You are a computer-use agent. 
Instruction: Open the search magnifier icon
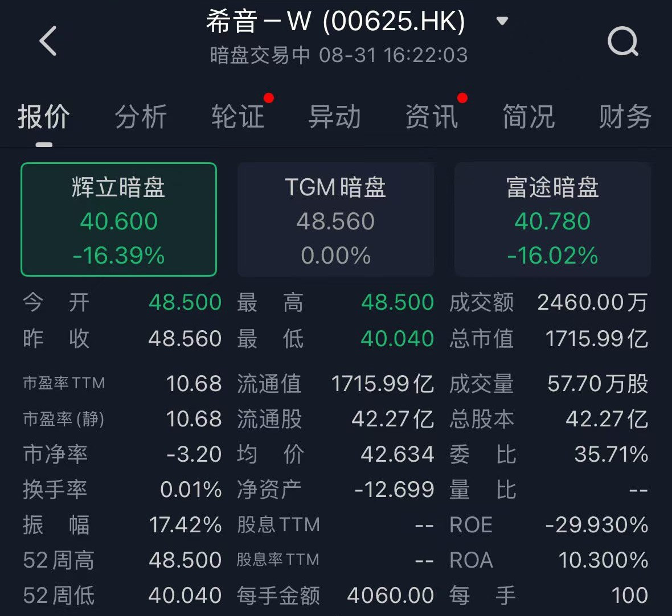coord(623,42)
